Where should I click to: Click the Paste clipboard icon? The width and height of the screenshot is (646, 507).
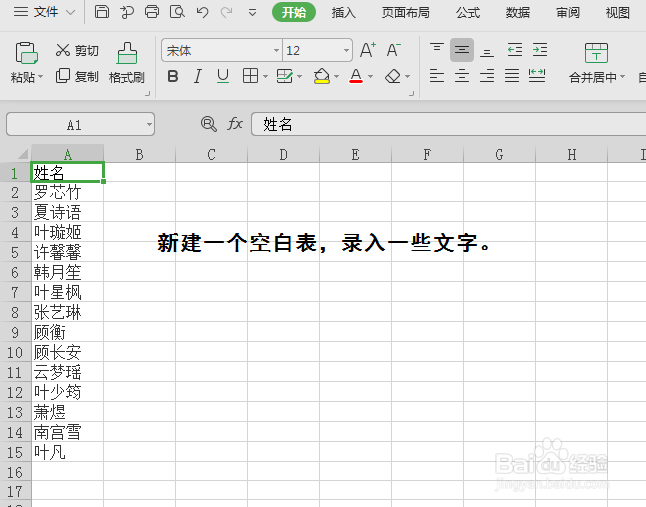(26, 53)
